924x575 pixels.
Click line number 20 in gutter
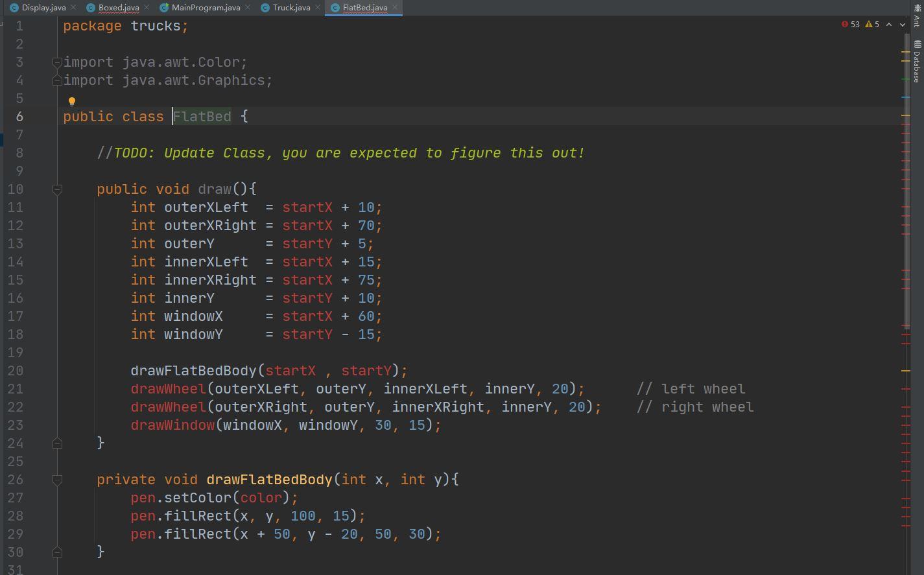(x=15, y=371)
